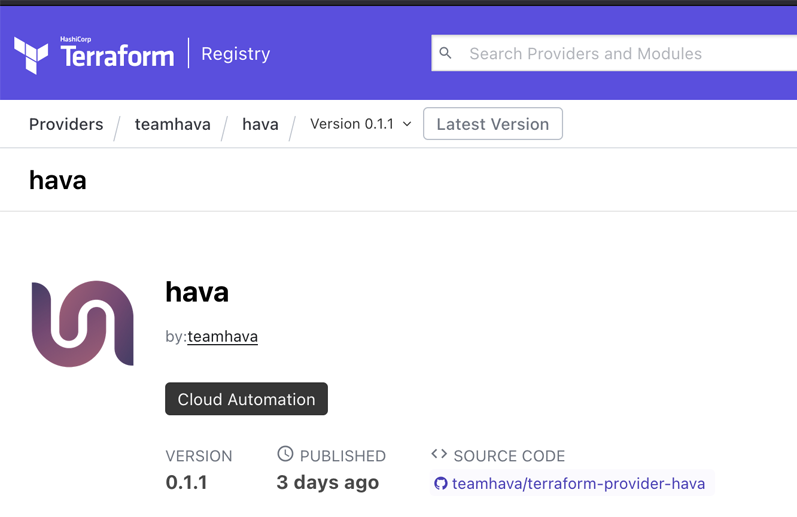797x517 pixels.
Task: Open the teamhava author link
Action: point(222,337)
